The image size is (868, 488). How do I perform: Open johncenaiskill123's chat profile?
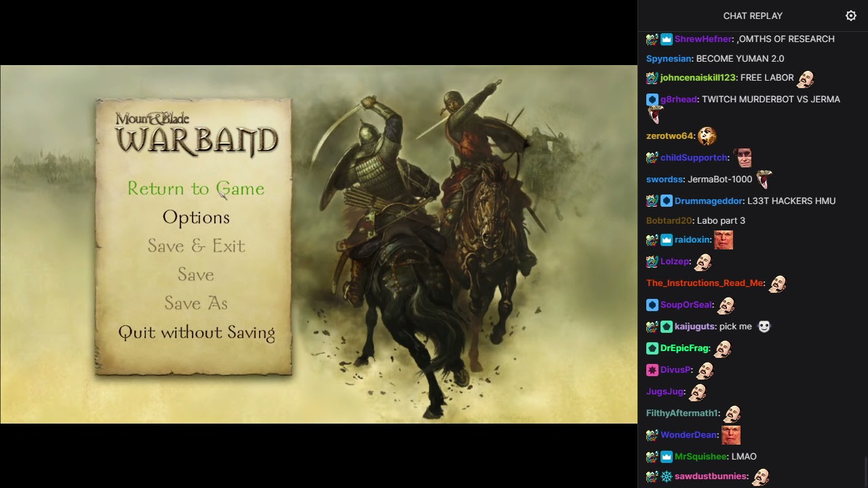click(x=698, y=78)
